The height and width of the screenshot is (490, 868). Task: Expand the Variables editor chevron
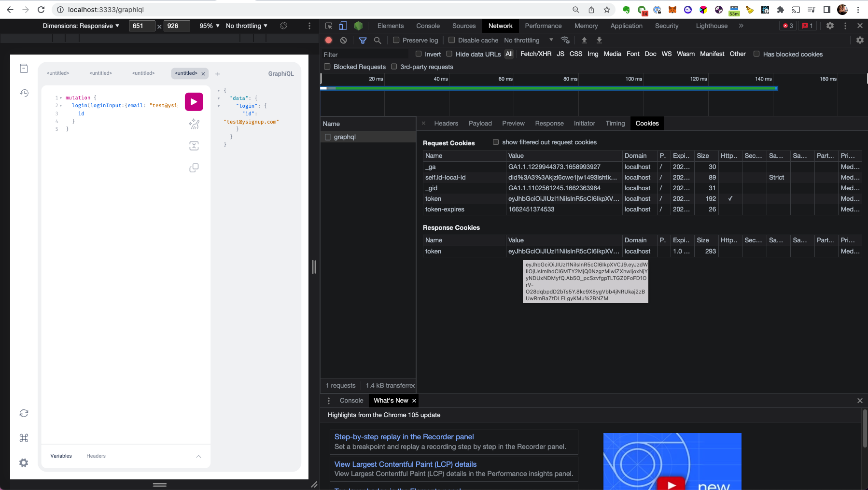[x=198, y=456]
